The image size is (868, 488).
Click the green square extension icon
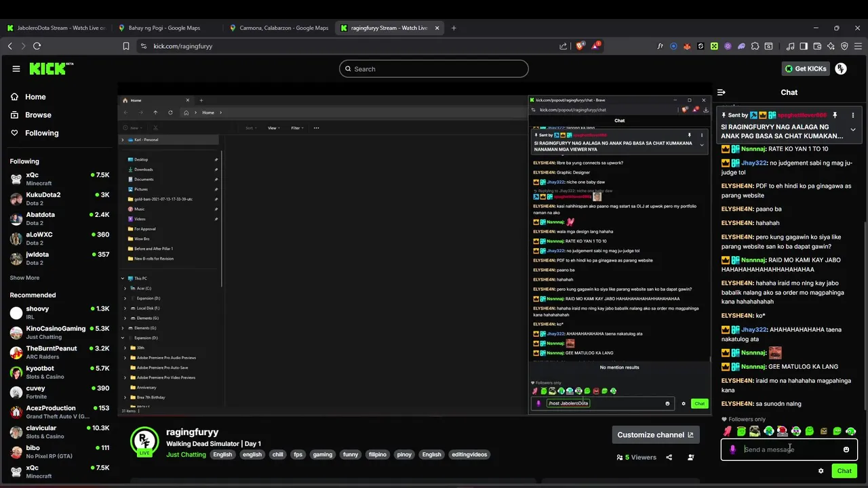point(714,46)
